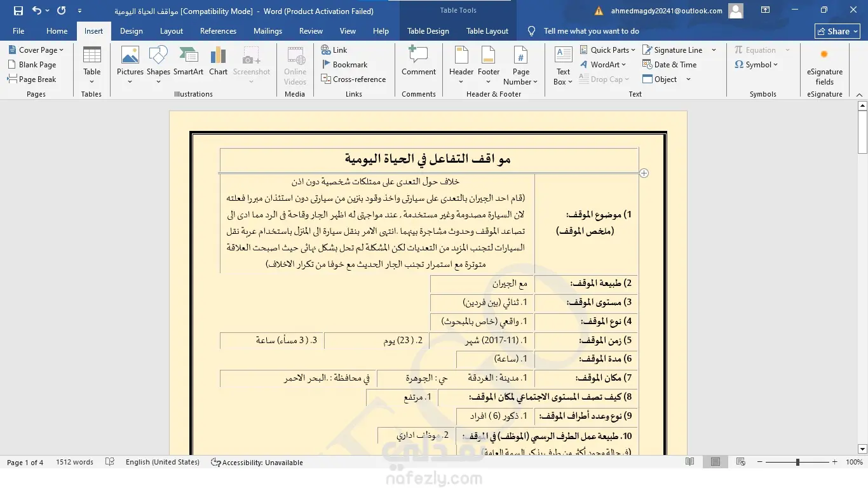868x488 pixels.
Task: Click the table's add-column plus handle
Action: pyautogui.click(x=644, y=173)
